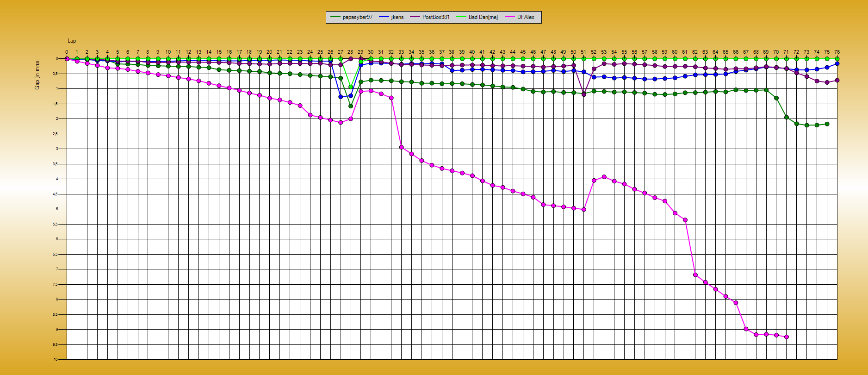Click lap number 40 label
Viewport: 868px width, 375px height.
coord(472,52)
